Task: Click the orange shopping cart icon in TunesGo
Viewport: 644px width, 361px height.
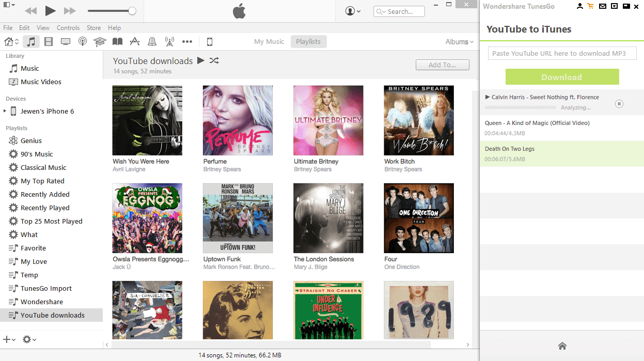Action: (x=591, y=6)
